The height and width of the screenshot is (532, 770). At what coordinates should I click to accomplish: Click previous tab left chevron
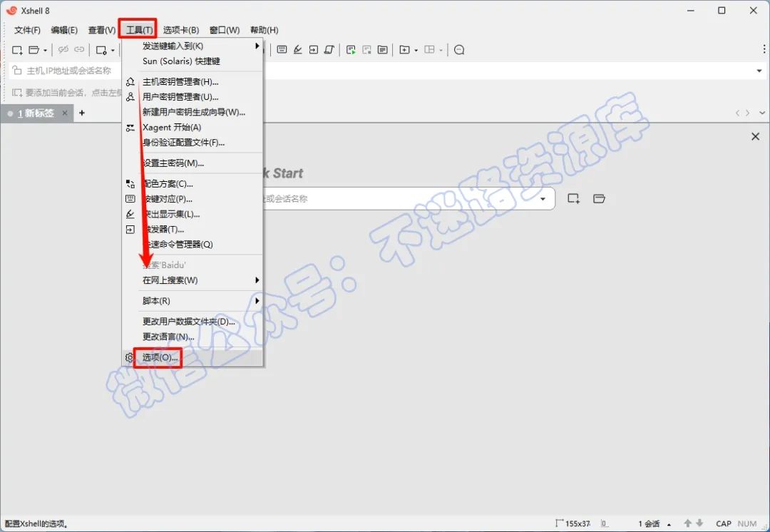(x=738, y=113)
